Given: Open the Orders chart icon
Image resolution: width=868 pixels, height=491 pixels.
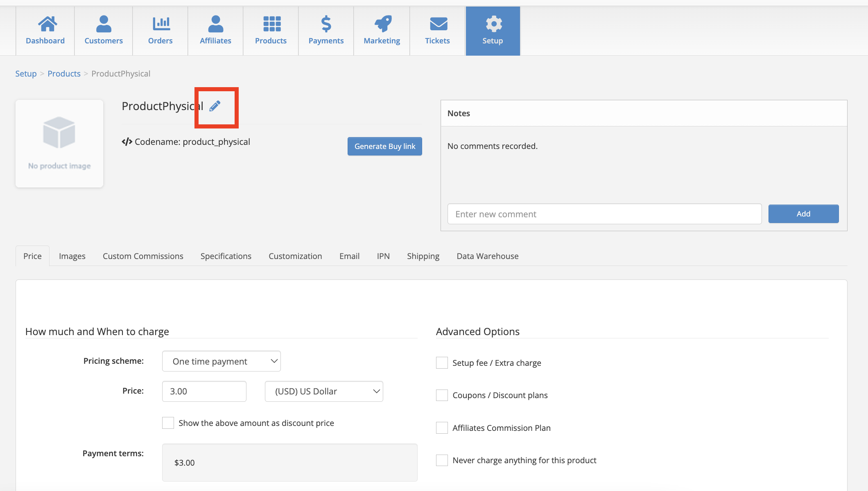Looking at the screenshot, I should (x=161, y=24).
